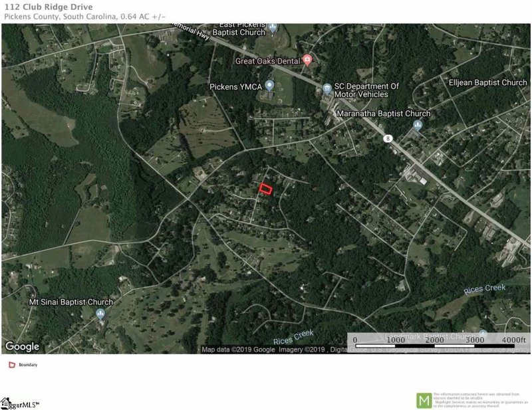Click the green MapRight M logo
532x410 pixels.
[424, 401]
